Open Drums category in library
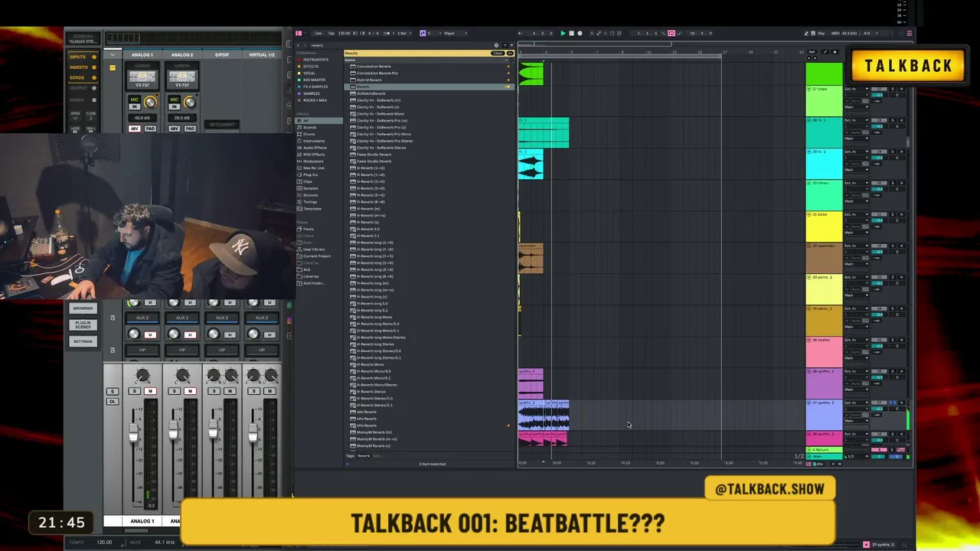 point(309,134)
